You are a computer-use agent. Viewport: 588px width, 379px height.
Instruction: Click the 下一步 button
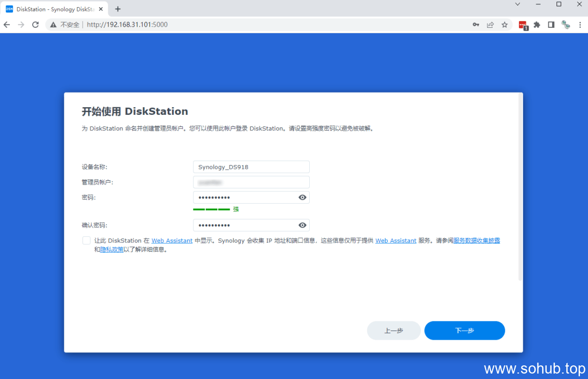point(464,331)
